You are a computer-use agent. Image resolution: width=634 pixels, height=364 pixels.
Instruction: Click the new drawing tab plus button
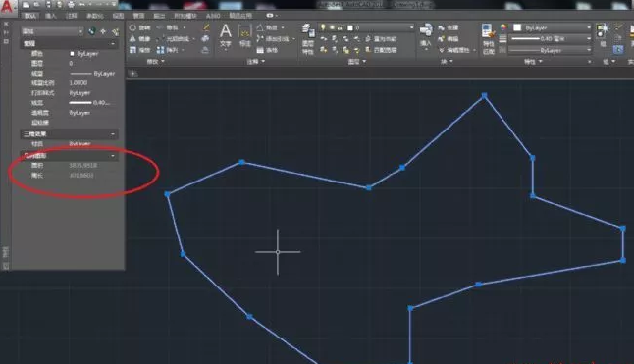click(x=133, y=74)
